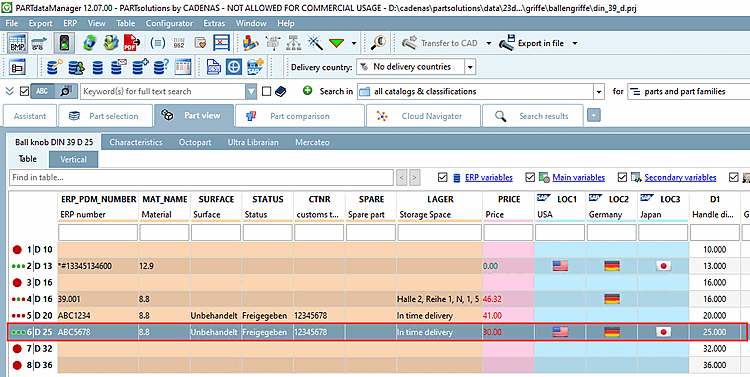This screenshot has width=750, height=377.
Task: Expand the Search in catalogs dropdown
Action: 599,91
